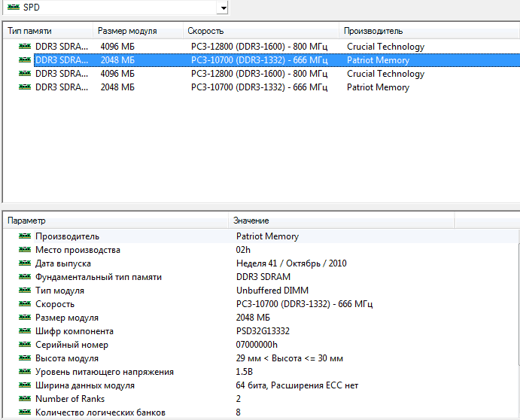520x420 pixels.
Task: Click Crucial Technology in third row
Action: point(386,74)
